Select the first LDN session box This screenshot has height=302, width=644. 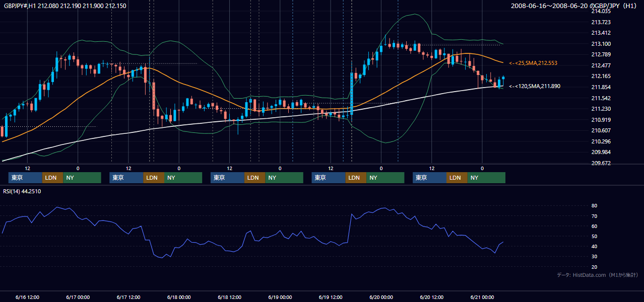53,178
